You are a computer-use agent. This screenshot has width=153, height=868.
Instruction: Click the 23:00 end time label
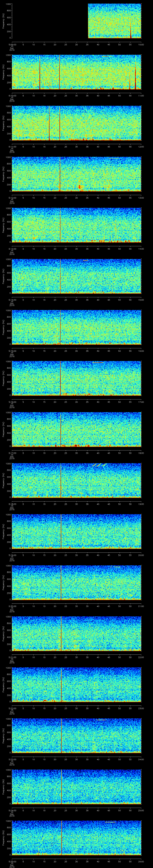pos(141,708)
